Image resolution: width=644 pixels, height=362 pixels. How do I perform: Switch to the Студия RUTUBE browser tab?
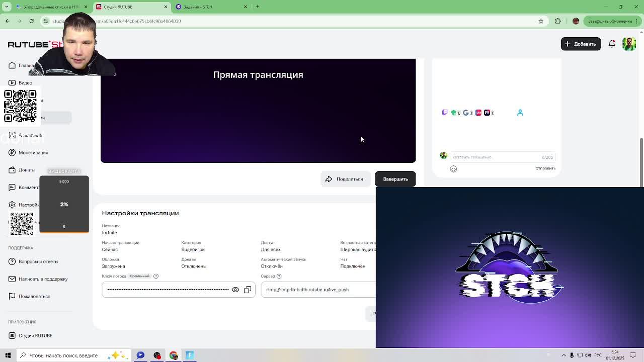point(133,7)
